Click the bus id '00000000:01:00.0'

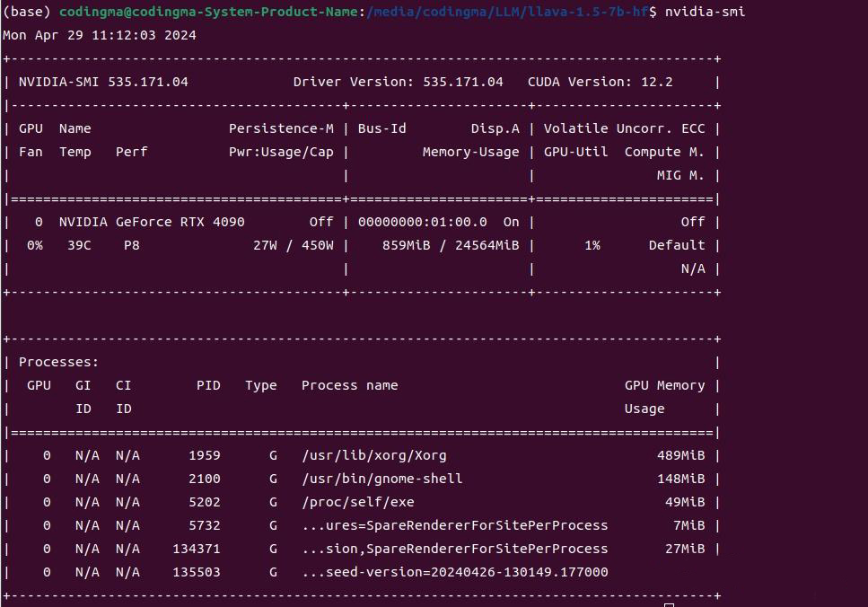tap(423, 222)
